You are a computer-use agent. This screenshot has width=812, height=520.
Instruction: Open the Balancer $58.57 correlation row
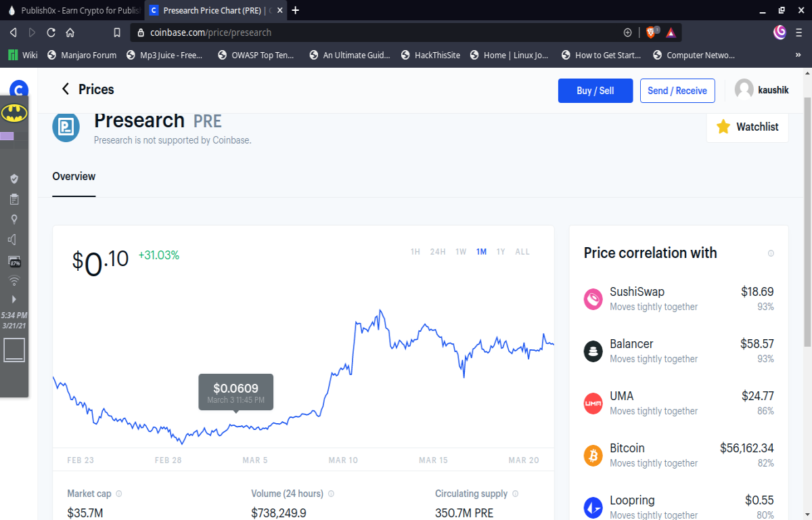click(x=679, y=351)
